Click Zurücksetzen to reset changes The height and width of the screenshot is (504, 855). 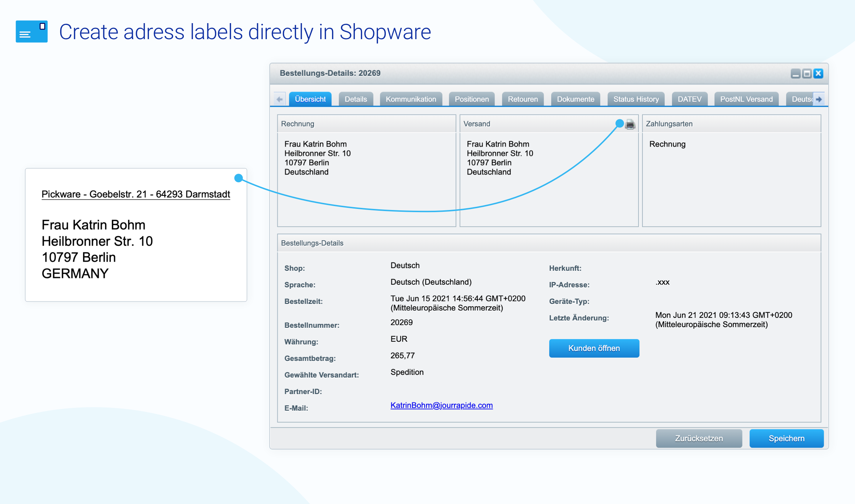tap(699, 437)
